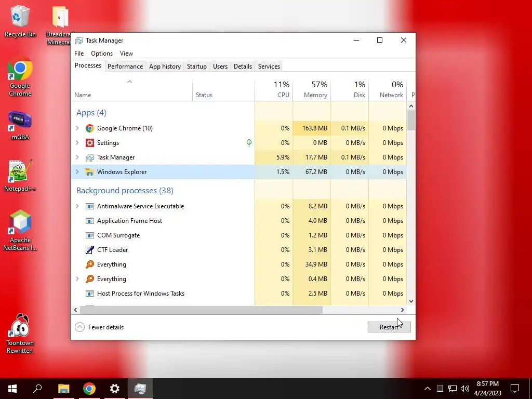Open the File menu
Screen dimensions: 532x399
(x=79, y=54)
